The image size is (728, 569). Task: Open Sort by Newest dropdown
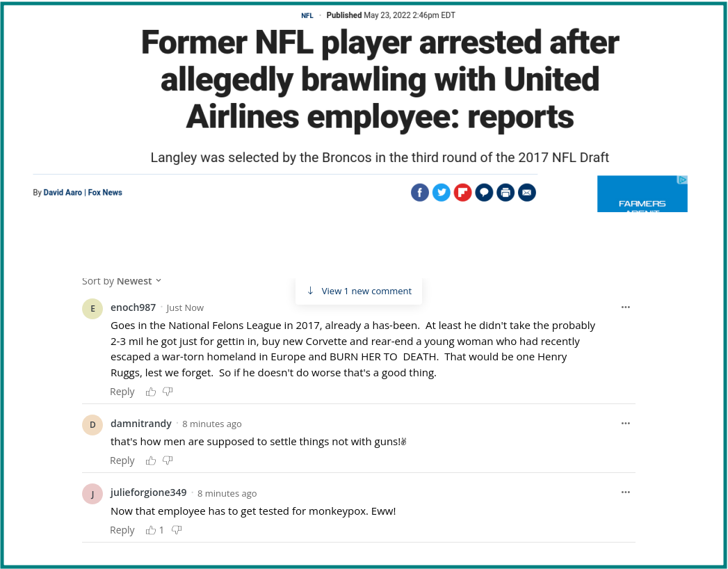click(x=122, y=281)
